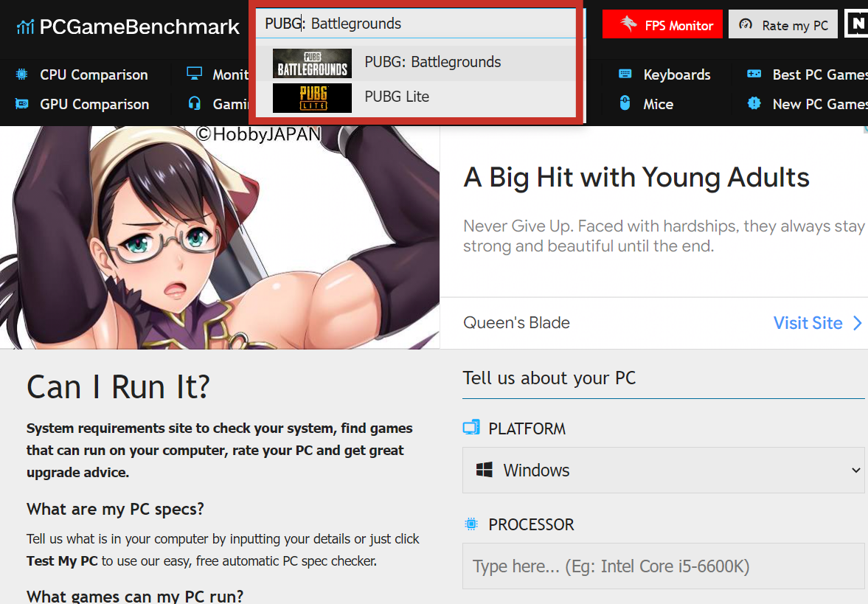Click the Windows logo icon in the platform selector
Image resolution: width=868 pixels, height=604 pixels.
(x=485, y=470)
